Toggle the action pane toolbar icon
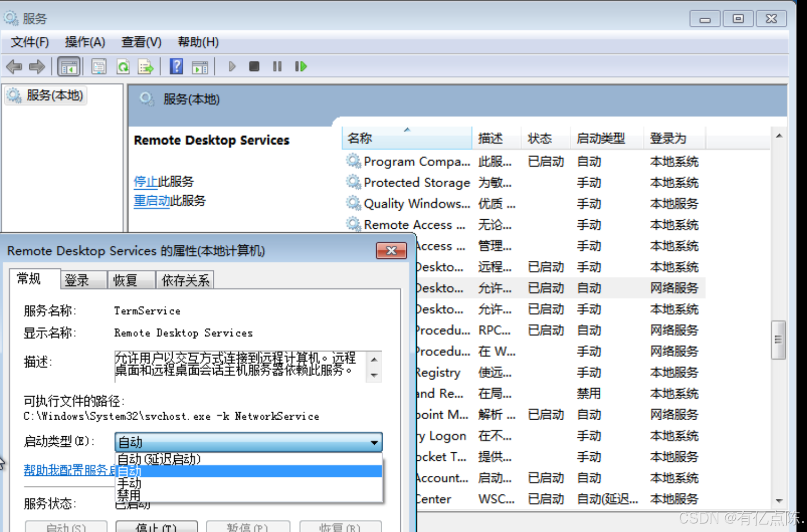 point(200,66)
